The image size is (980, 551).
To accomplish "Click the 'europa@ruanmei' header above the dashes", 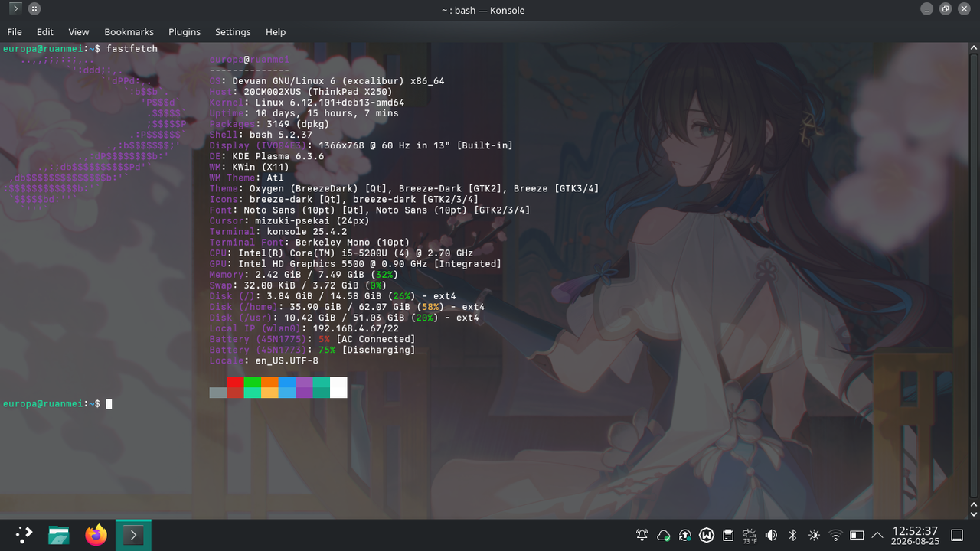I will click(249, 59).
